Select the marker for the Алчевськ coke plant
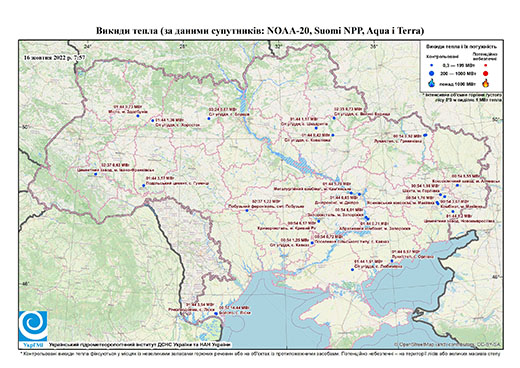The width and height of the screenshot is (520, 368). (457, 185)
